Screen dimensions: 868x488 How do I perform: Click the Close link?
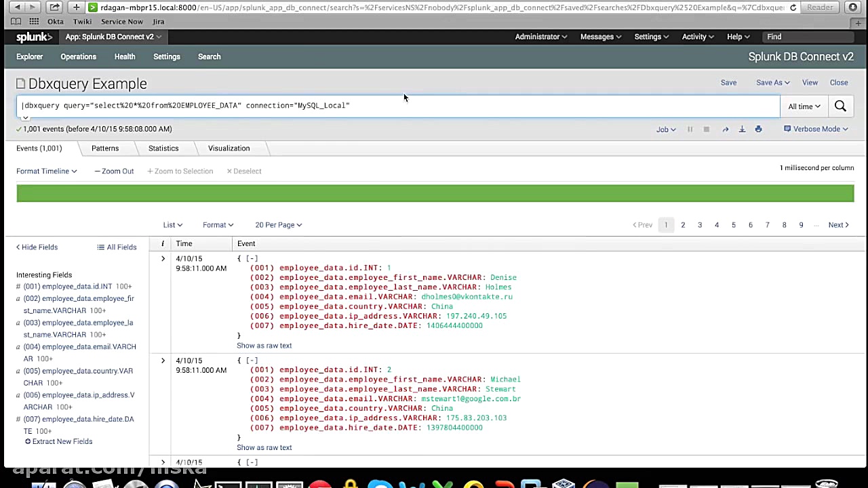pyautogui.click(x=839, y=83)
